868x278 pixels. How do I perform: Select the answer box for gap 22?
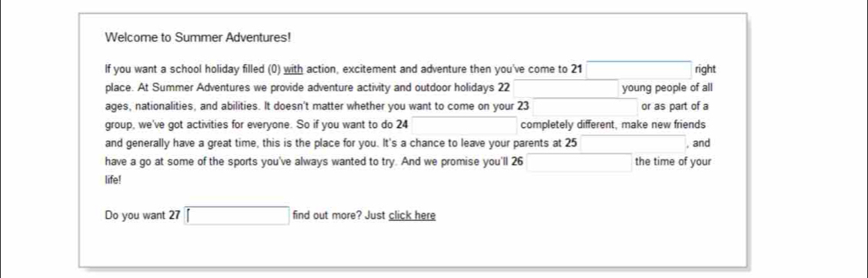(566, 89)
